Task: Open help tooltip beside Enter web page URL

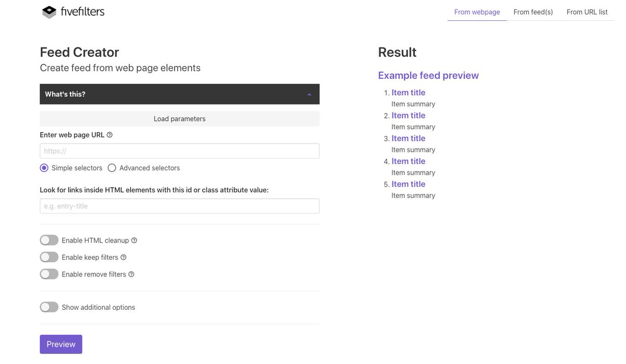Action: point(109,134)
